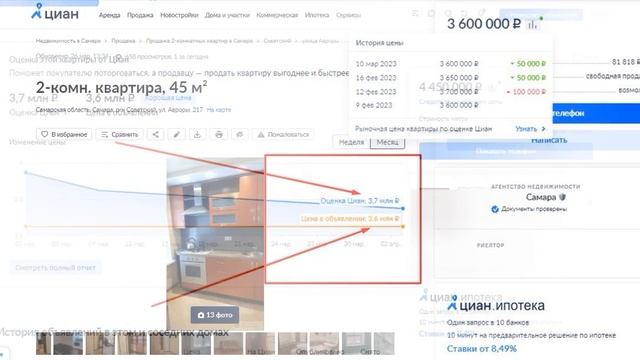Click the blue телефон button
The image size is (640, 360).
596,113
